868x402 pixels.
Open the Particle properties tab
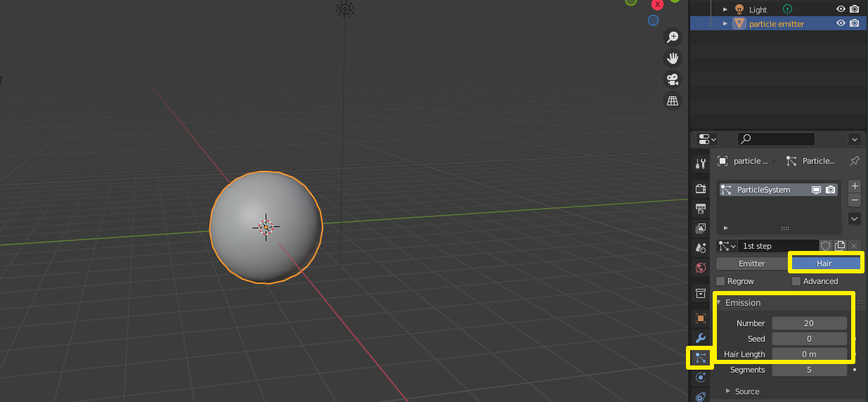[700, 358]
